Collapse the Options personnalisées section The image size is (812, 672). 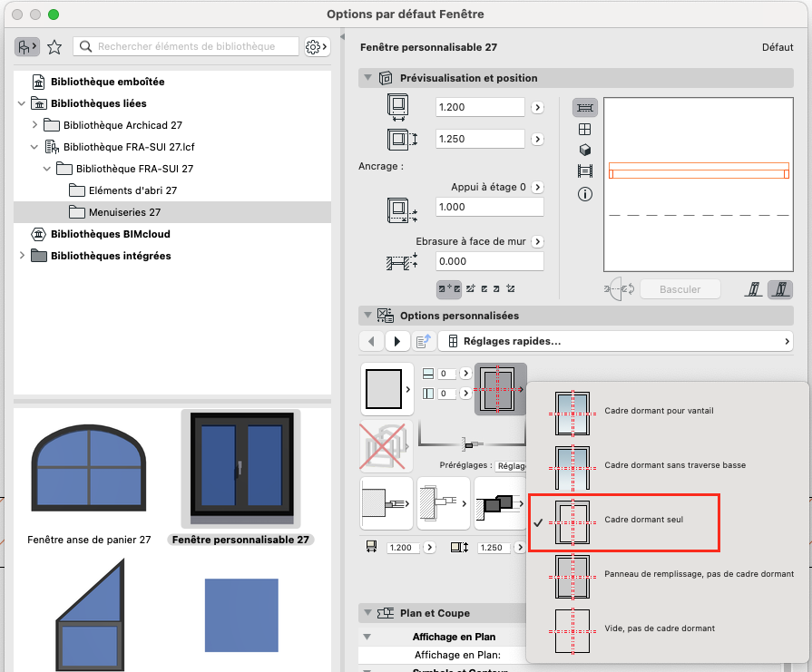point(368,316)
